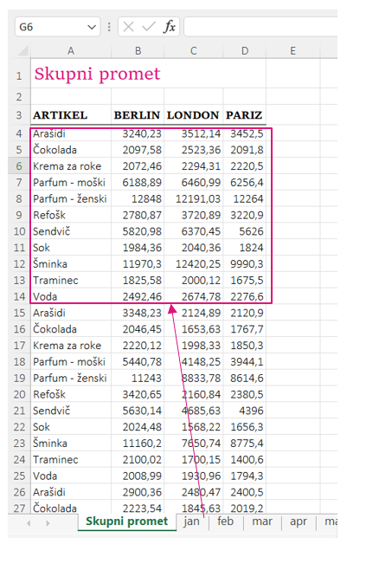Open the apr sheet tab
The width and height of the screenshot is (392, 583).
[x=299, y=521]
